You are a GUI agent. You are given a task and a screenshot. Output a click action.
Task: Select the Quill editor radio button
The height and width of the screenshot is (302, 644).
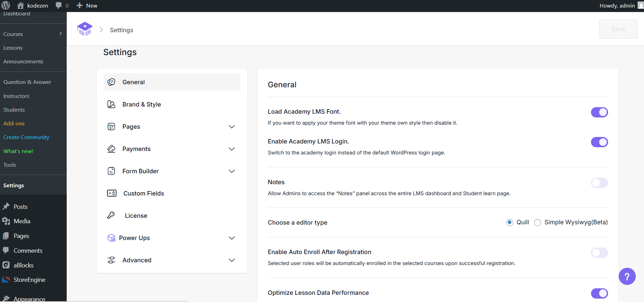[x=510, y=223]
